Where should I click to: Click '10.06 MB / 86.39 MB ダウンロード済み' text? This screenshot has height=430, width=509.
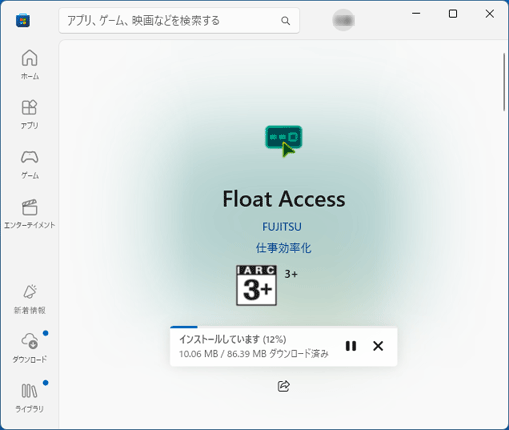coord(254,354)
